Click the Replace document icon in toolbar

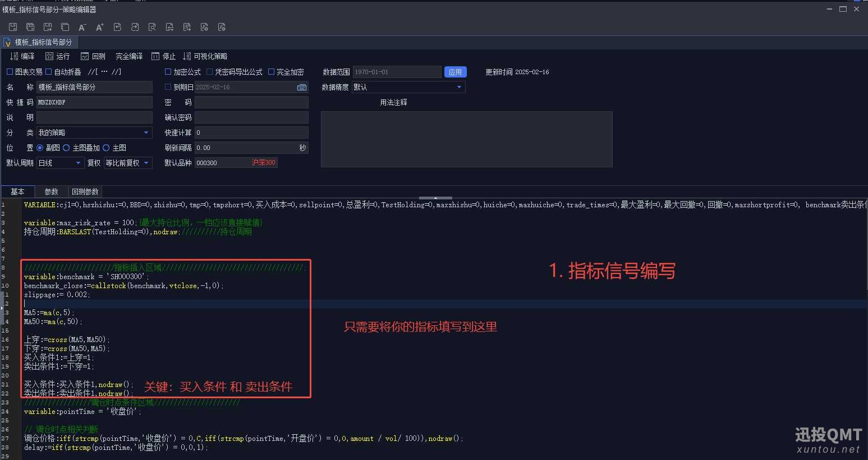(x=169, y=27)
